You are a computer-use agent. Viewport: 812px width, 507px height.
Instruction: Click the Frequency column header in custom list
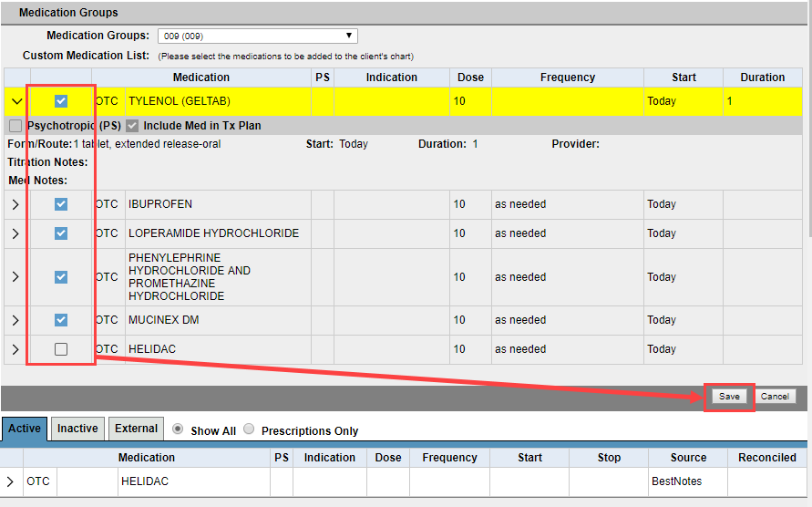568,78
